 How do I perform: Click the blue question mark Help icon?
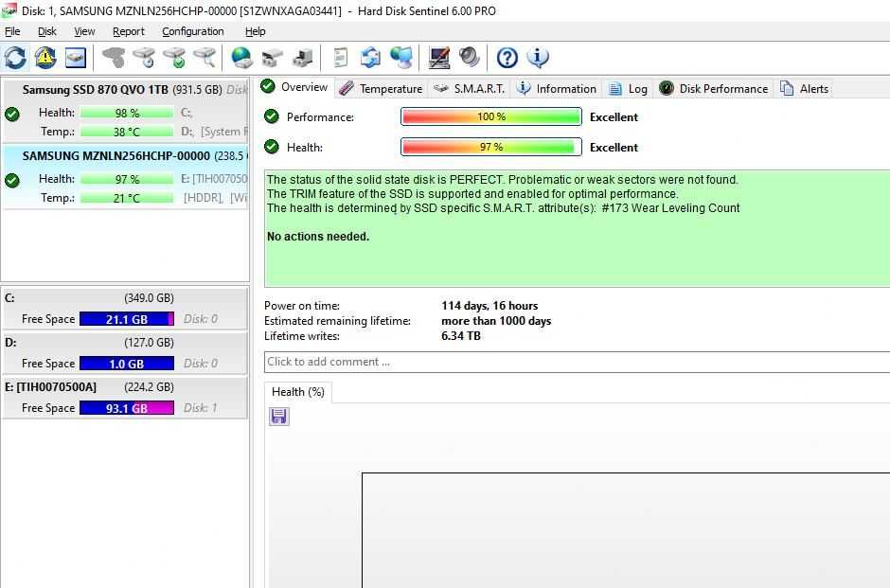pyautogui.click(x=507, y=58)
